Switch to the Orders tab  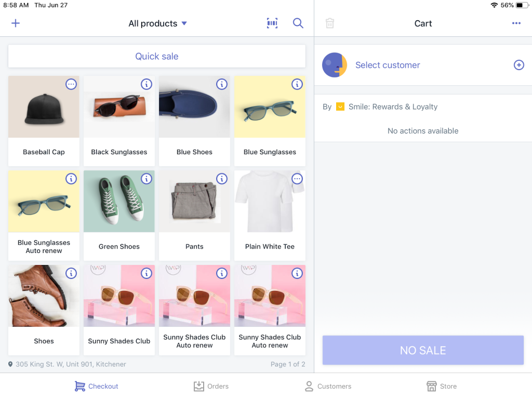click(x=211, y=386)
